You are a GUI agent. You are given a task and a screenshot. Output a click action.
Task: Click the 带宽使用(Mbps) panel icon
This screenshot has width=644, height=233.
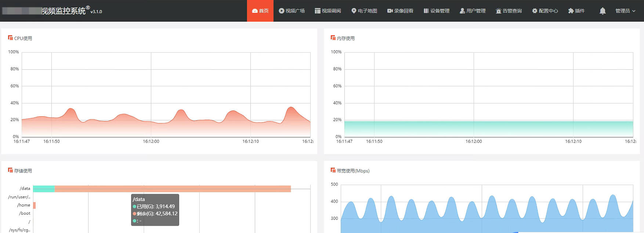click(x=333, y=170)
